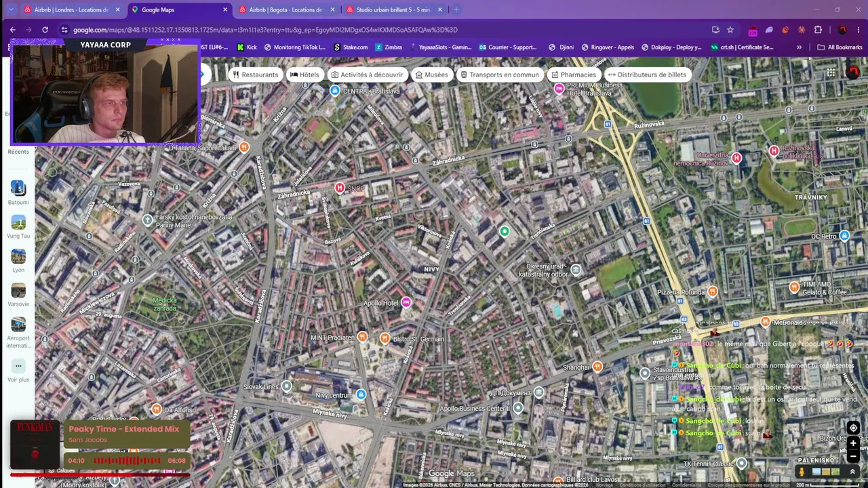
Task: Expand hidden bookmarks overflow chevron
Action: [799, 47]
